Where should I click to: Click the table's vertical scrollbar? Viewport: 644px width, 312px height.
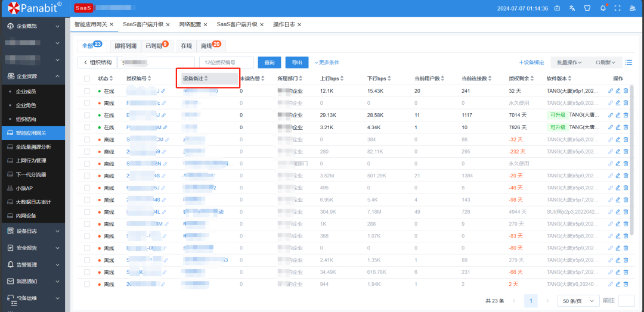[x=633, y=160]
